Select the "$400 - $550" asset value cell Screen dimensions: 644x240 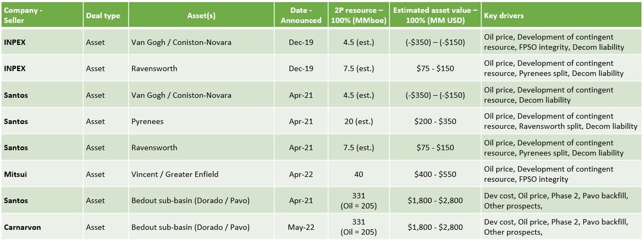pos(435,174)
